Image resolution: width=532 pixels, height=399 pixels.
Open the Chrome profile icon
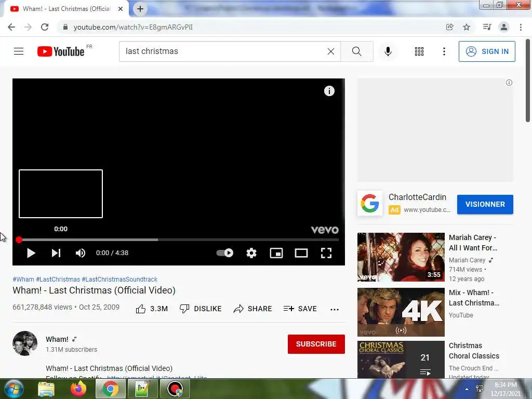tap(504, 27)
